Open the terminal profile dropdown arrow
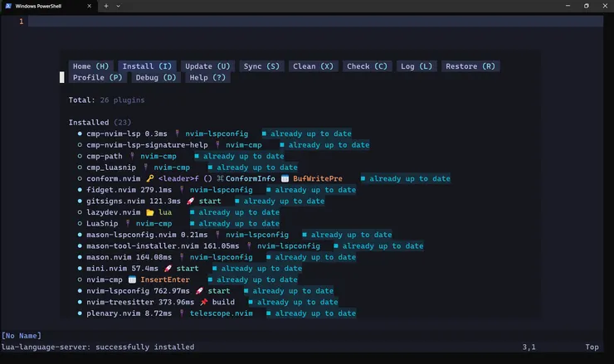The width and height of the screenshot is (614, 364). (119, 6)
